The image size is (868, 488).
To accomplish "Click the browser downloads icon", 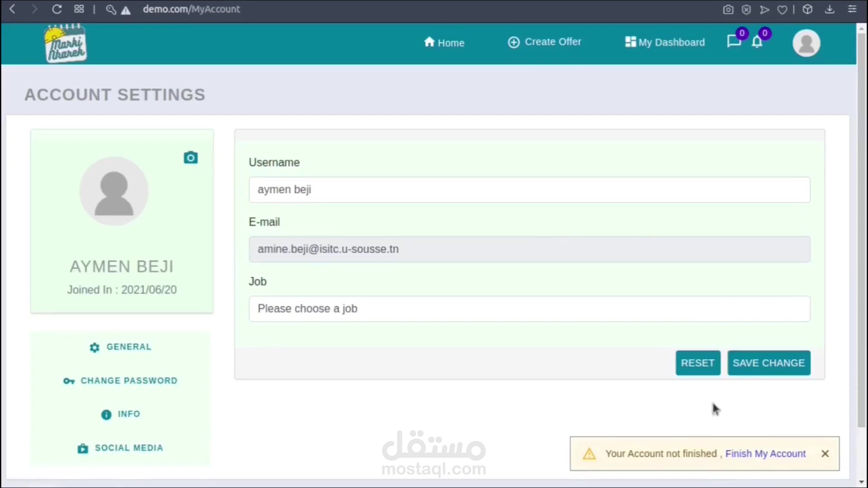I will point(830,9).
